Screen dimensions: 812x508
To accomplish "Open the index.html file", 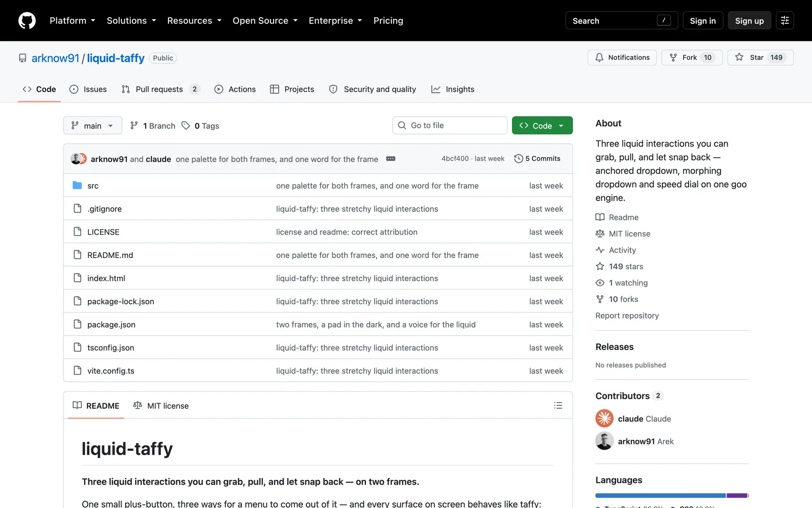I will pos(106,278).
